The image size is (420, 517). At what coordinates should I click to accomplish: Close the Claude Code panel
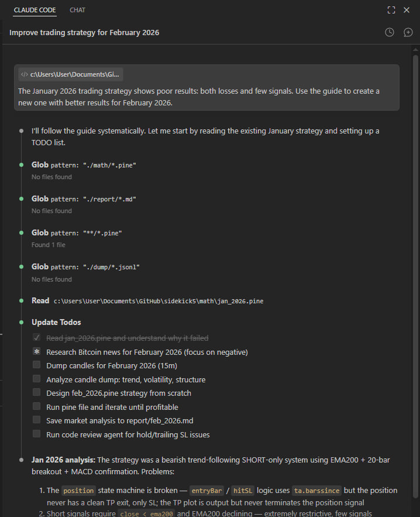(x=407, y=10)
